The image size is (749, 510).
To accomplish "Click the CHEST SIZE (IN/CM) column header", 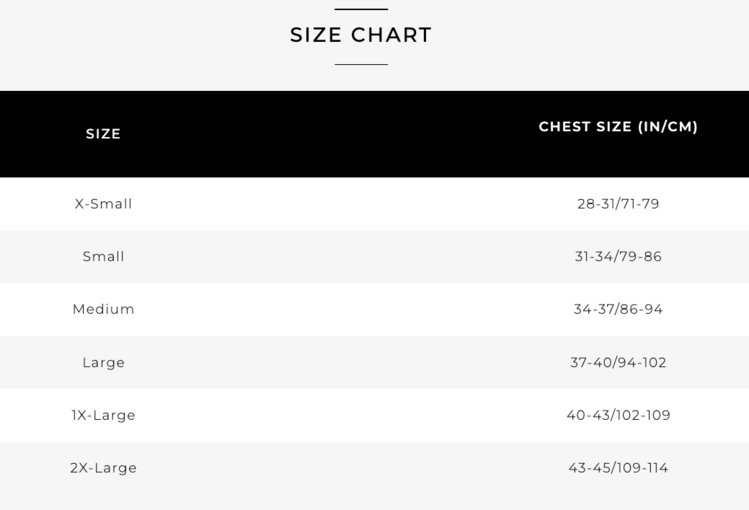I will click(618, 127).
